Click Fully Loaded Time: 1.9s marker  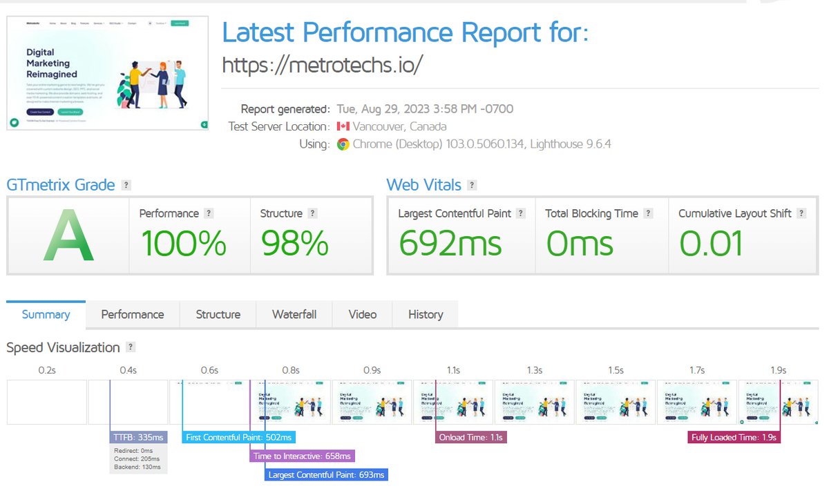(734, 437)
